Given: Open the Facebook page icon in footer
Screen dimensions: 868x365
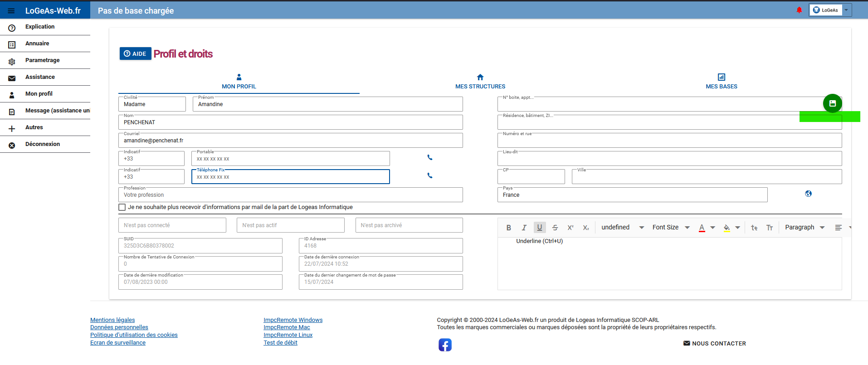Looking at the screenshot, I should [x=445, y=345].
